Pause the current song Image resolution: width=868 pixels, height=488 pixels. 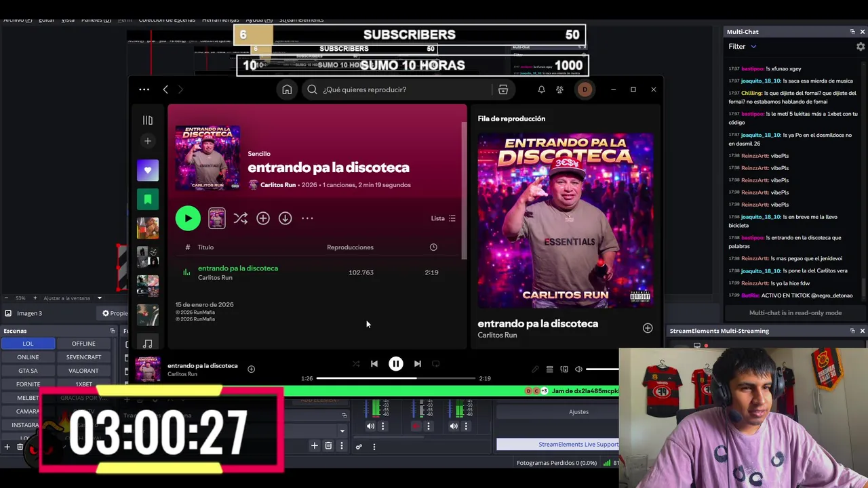[x=396, y=364]
